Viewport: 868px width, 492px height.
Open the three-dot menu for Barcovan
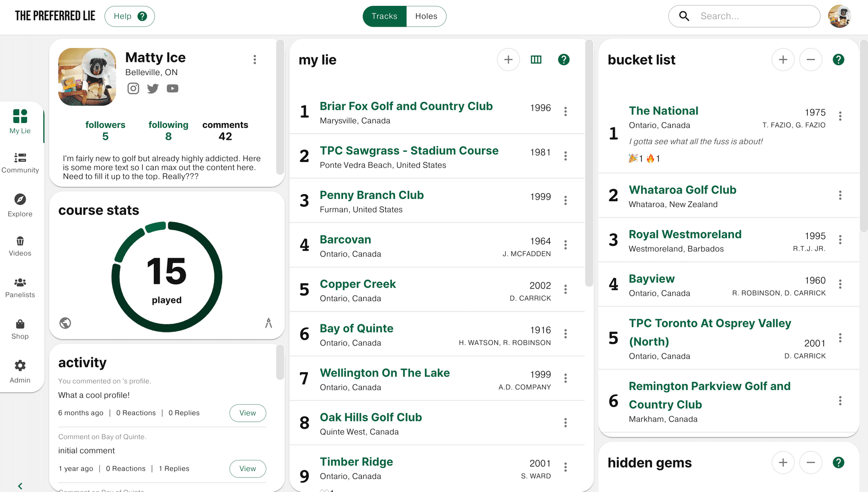click(566, 245)
